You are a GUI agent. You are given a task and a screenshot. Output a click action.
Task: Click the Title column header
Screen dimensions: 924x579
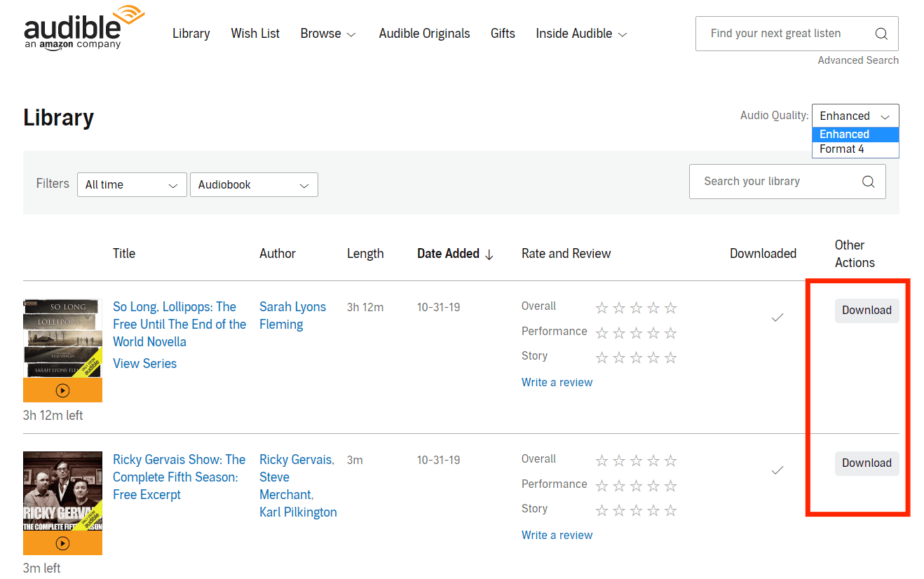124,254
